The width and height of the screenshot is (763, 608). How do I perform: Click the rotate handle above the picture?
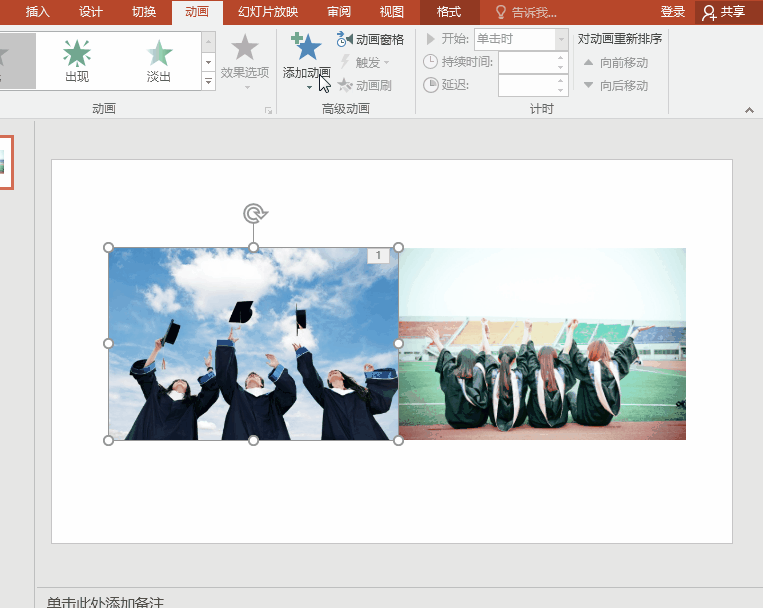255,213
